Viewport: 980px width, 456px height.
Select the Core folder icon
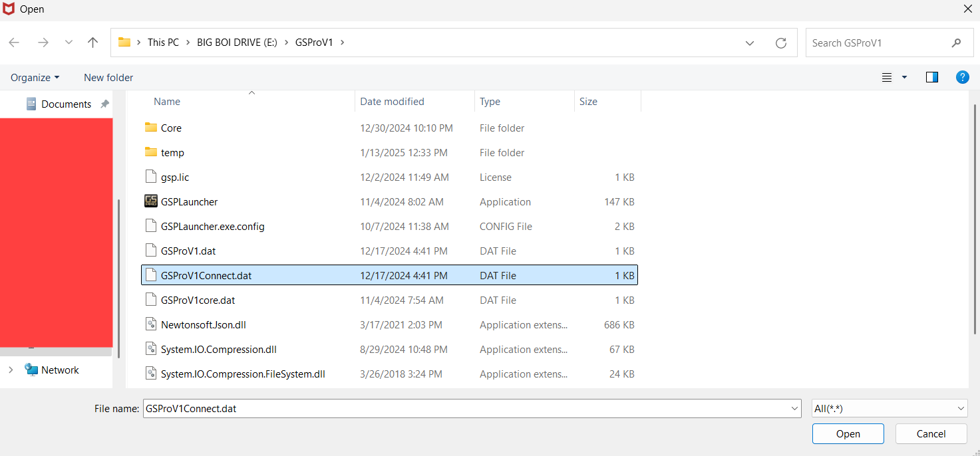tap(151, 128)
